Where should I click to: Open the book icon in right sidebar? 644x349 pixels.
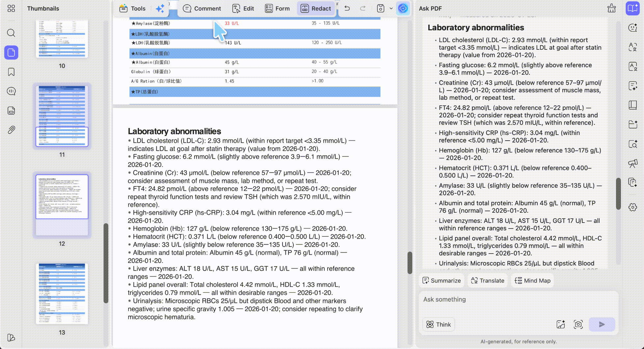point(633,105)
